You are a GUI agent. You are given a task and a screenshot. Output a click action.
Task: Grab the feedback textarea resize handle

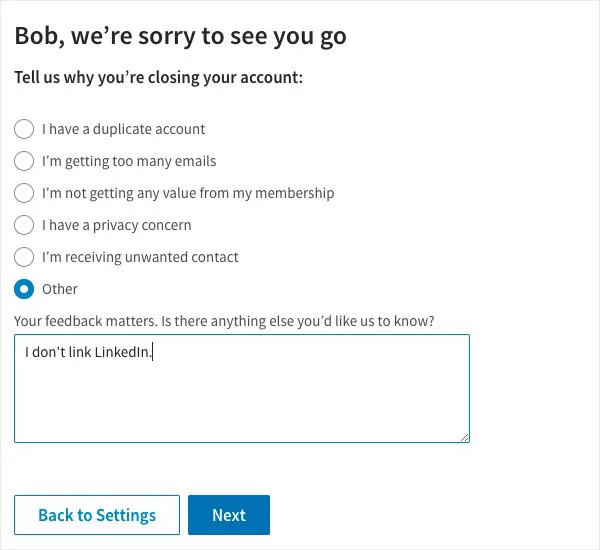coord(465,437)
